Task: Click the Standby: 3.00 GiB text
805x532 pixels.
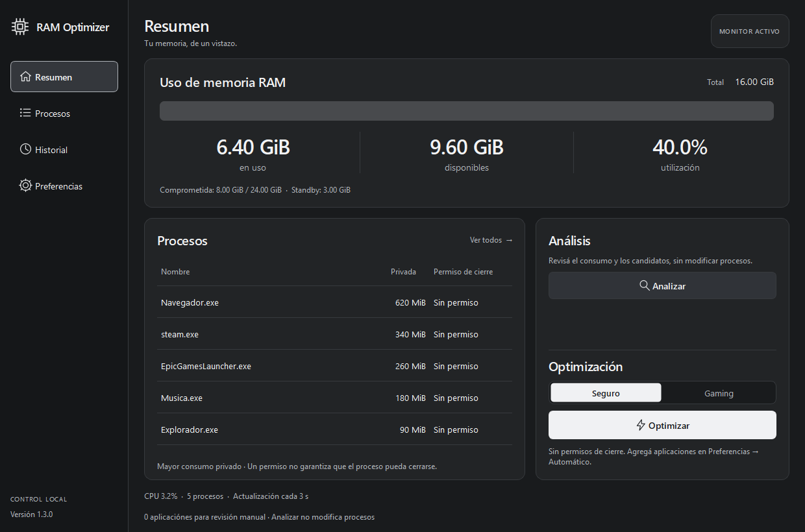Action: coord(321,190)
